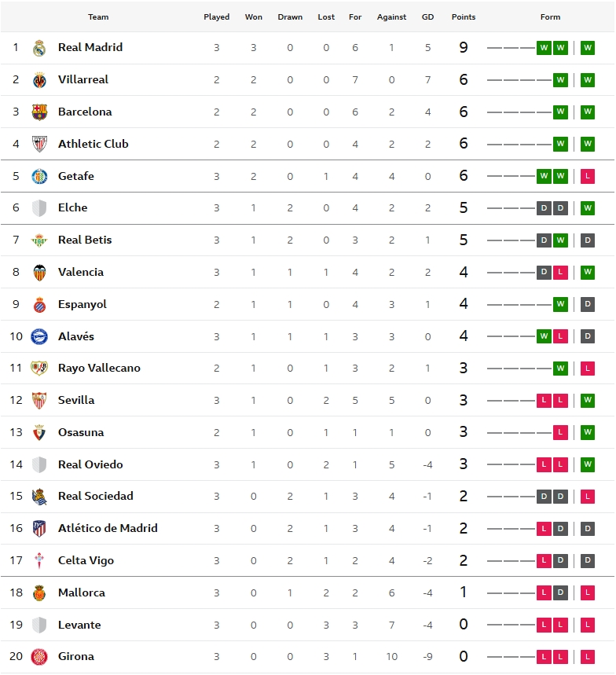Click the Villarreal club badge
The width and height of the screenshot is (616, 675).
pyautogui.click(x=39, y=80)
